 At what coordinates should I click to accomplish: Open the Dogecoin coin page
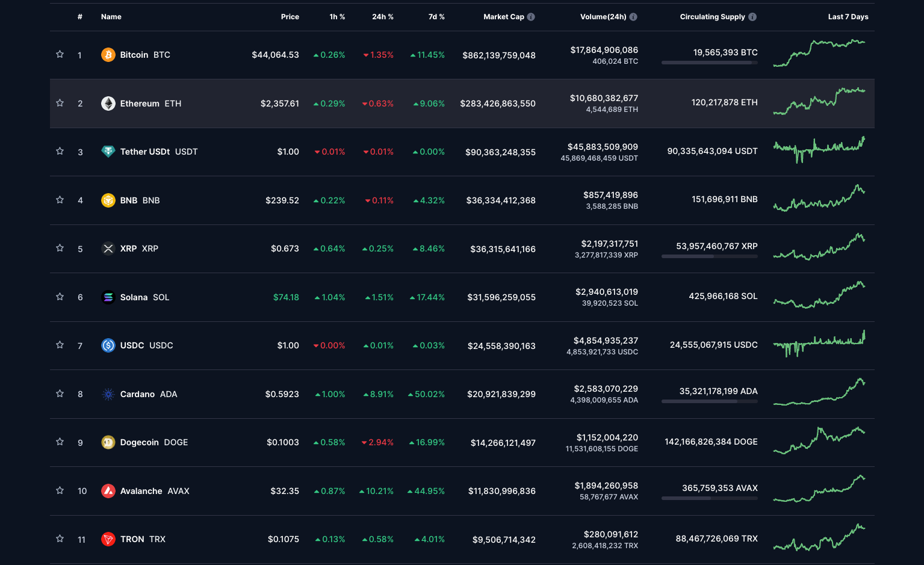point(139,442)
